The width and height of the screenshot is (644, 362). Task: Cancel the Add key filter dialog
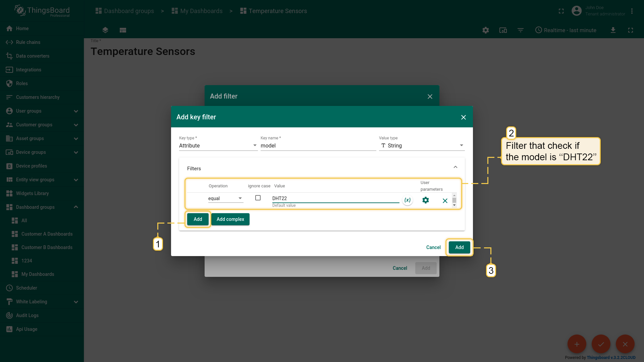(x=433, y=247)
